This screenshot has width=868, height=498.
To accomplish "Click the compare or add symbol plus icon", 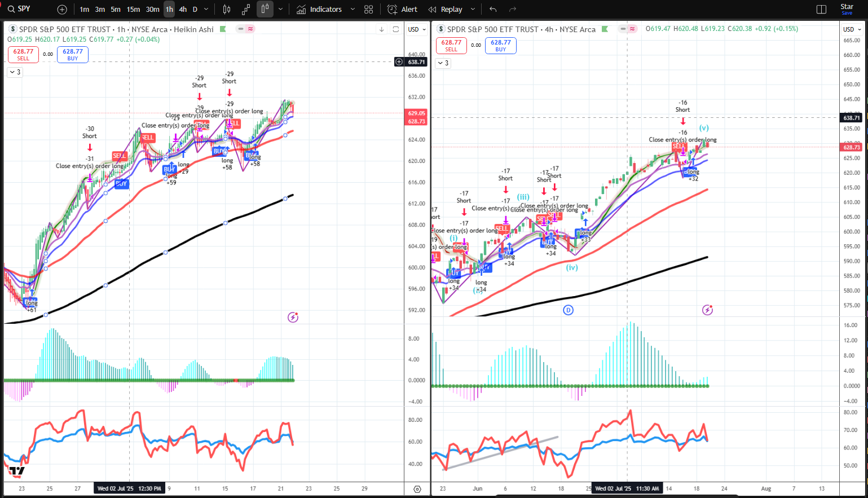I will (62, 10).
